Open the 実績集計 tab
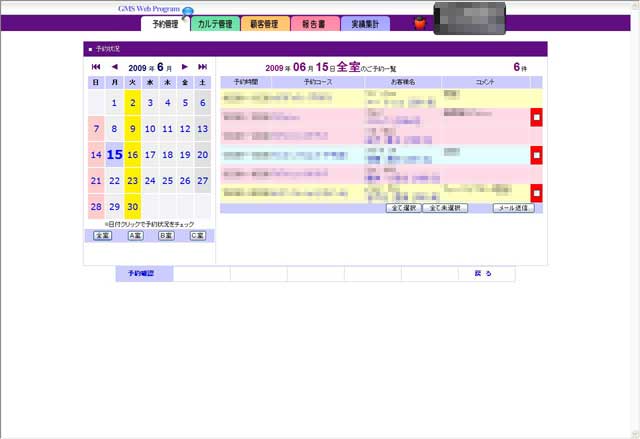This screenshot has height=439, width=640. click(x=364, y=23)
